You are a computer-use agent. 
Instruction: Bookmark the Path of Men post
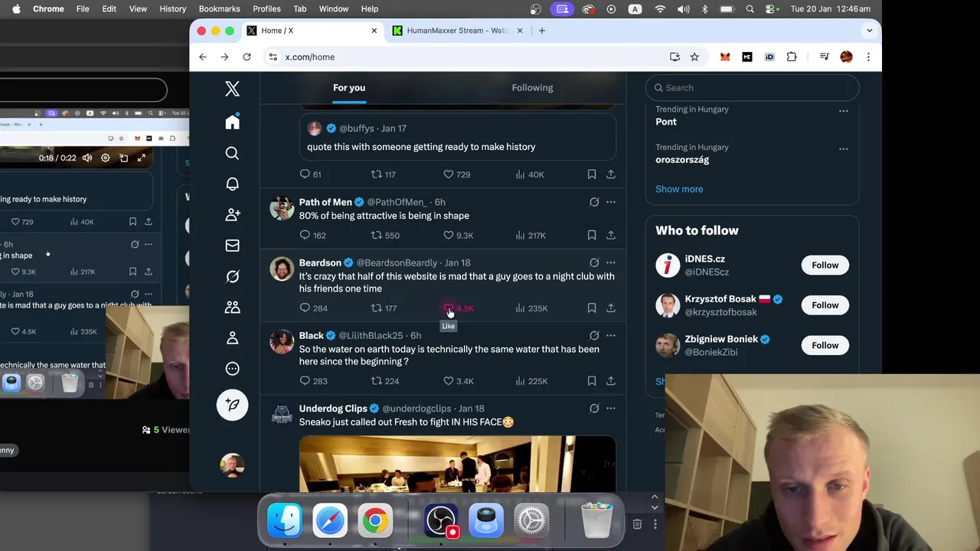coord(592,235)
